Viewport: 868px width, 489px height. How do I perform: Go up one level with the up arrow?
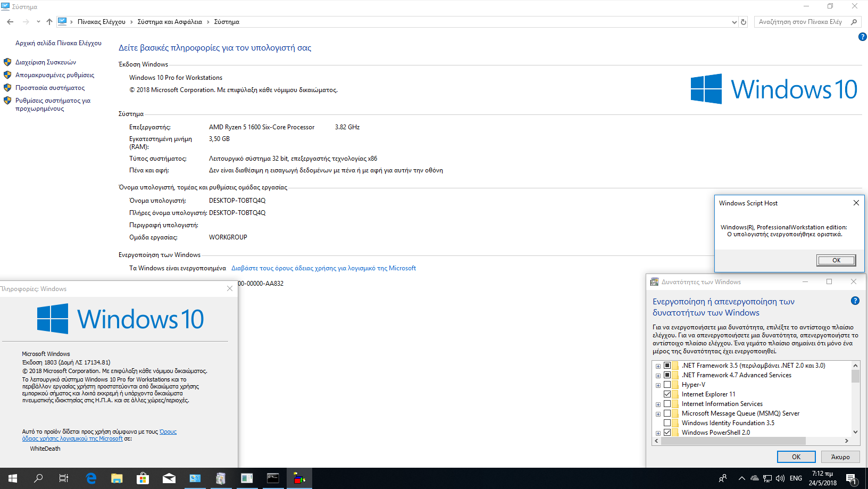click(49, 22)
